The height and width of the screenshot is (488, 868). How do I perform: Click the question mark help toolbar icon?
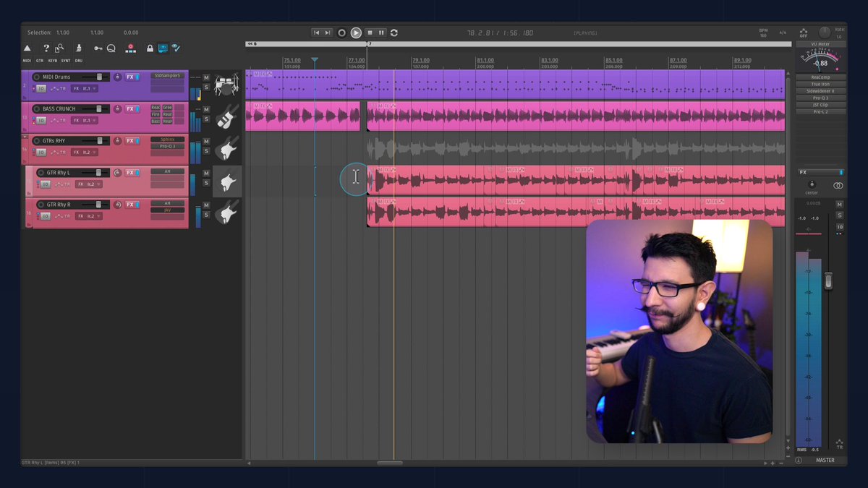point(46,48)
